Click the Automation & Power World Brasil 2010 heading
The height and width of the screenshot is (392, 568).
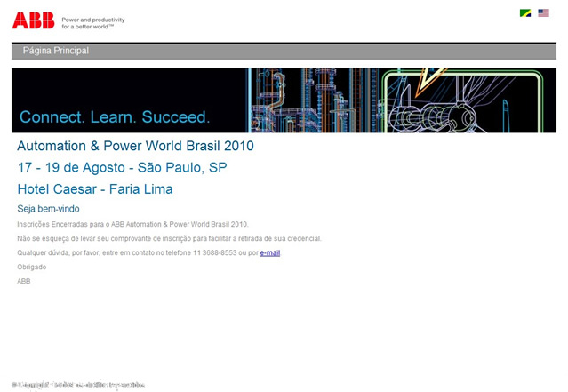pyautogui.click(x=135, y=146)
